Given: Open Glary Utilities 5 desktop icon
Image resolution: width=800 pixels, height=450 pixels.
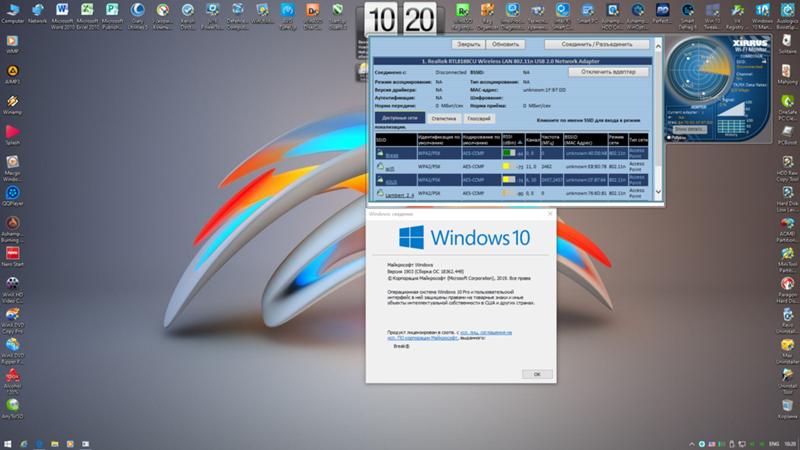Looking at the screenshot, I should pos(137,15).
